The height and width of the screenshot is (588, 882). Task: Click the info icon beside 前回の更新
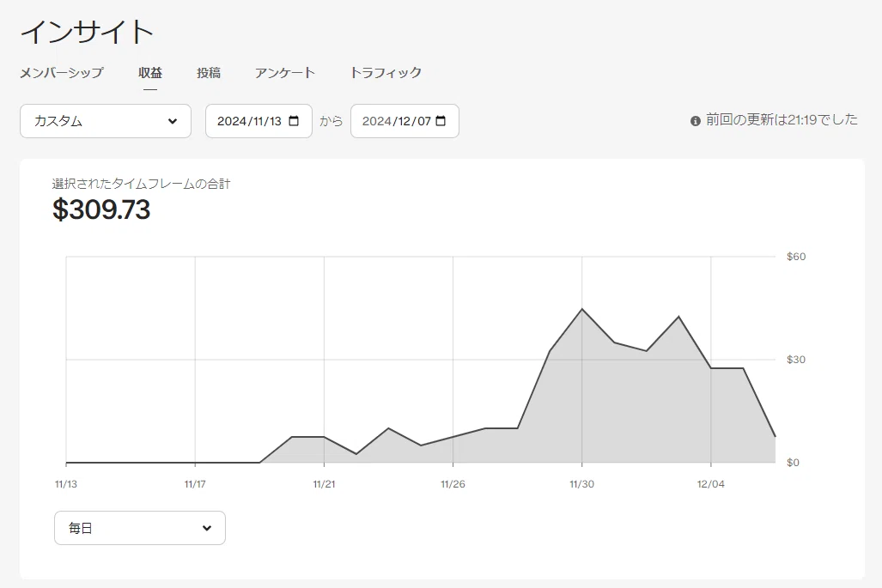(696, 121)
